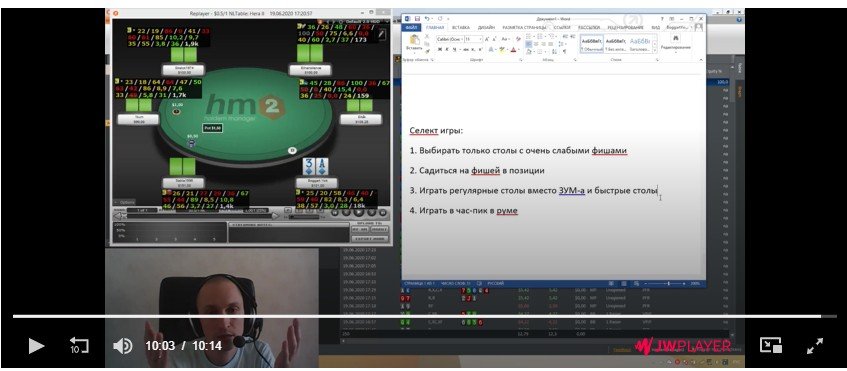Click the JW Player logo link

[682, 346]
